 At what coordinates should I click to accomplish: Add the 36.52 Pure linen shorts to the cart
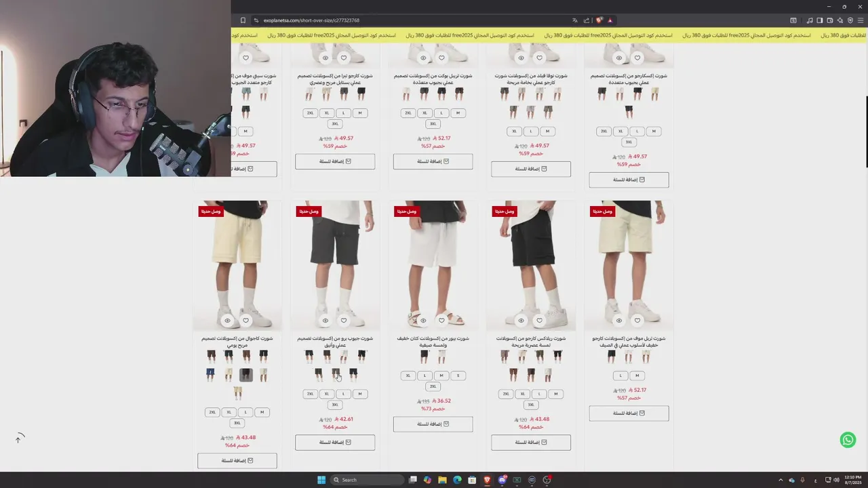tap(433, 424)
